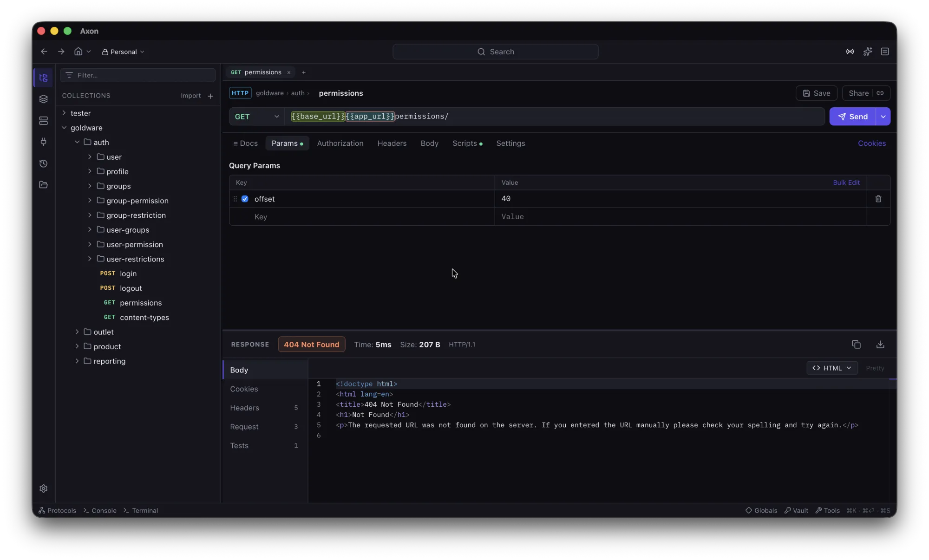This screenshot has width=929, height=560.
Task: Open the Environments layers icon
Action: pos(43,99)
